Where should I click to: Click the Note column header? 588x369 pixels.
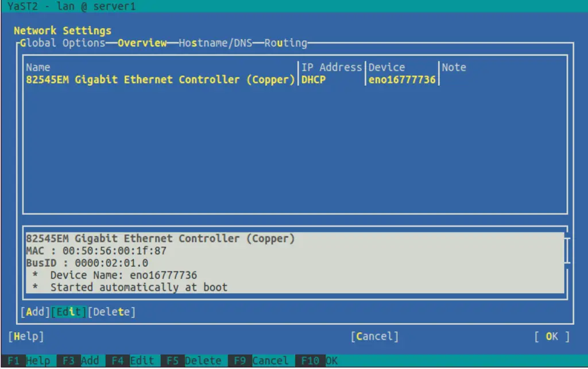454,68
